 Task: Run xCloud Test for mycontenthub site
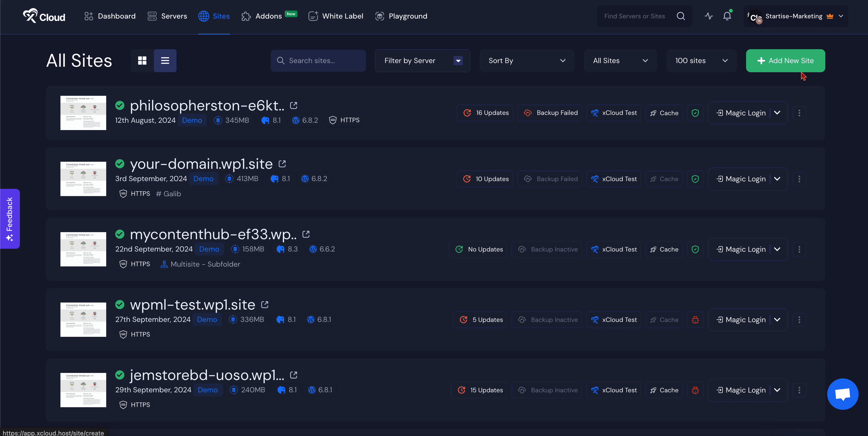click(614, 249)
